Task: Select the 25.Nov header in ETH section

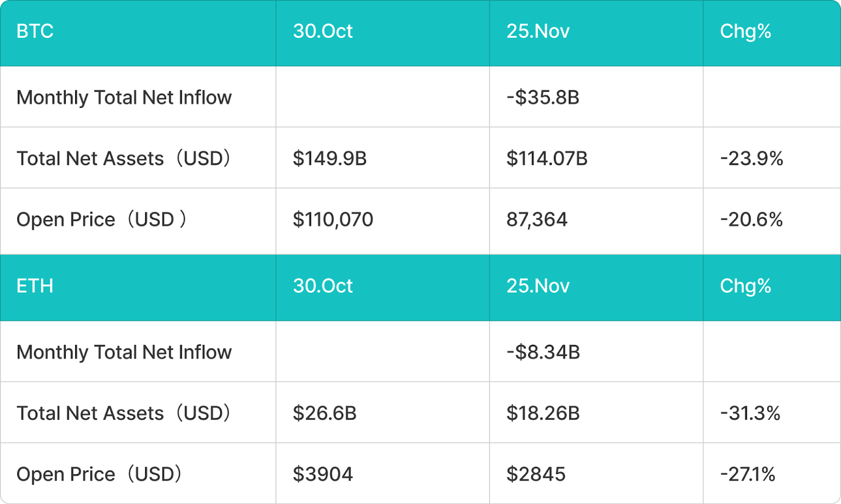Action: 538,286
